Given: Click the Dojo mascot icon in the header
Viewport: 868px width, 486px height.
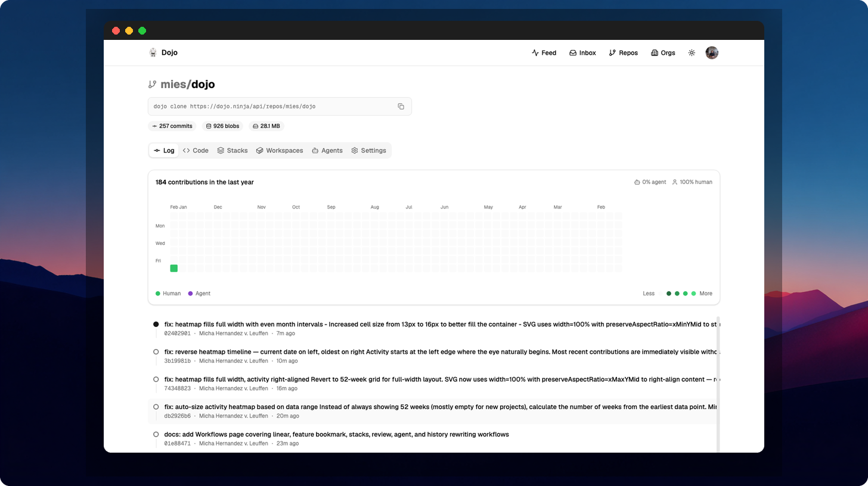Looking at the screenshot, I should click(x=153, y=52).
